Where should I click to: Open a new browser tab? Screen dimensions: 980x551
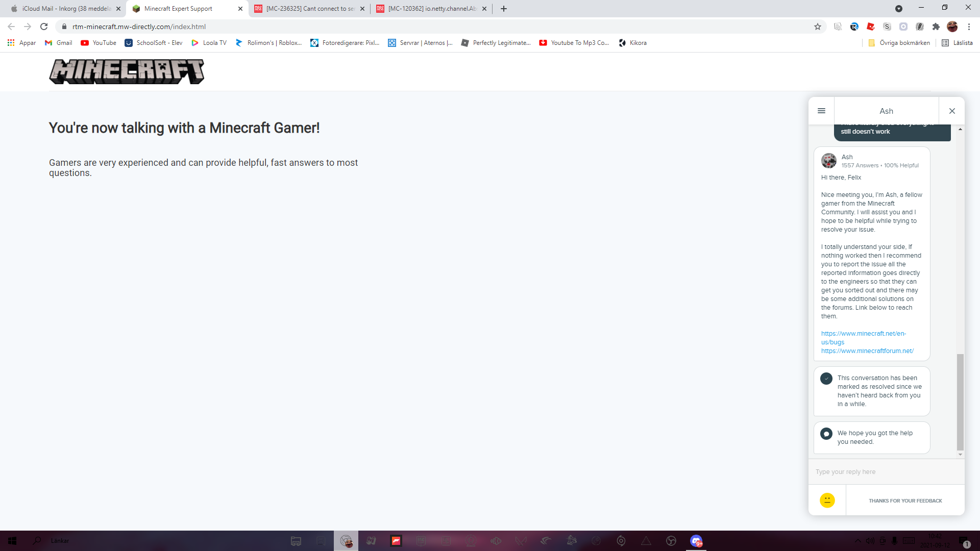pyautogui.click(x=504, y=9)
